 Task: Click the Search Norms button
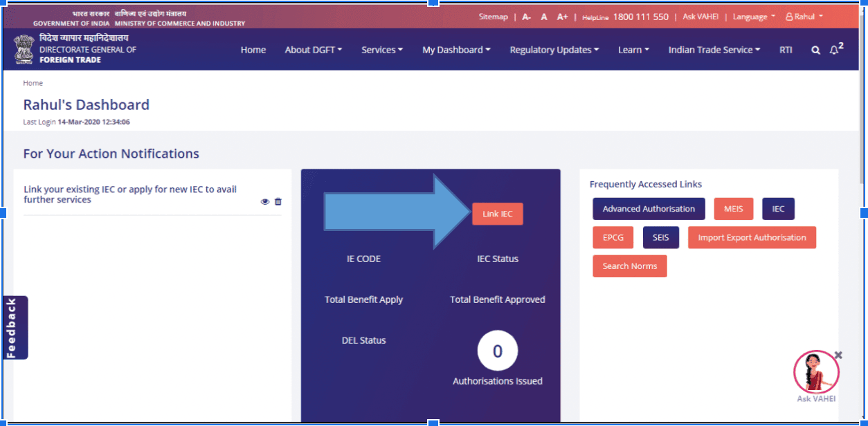[629, 266]
